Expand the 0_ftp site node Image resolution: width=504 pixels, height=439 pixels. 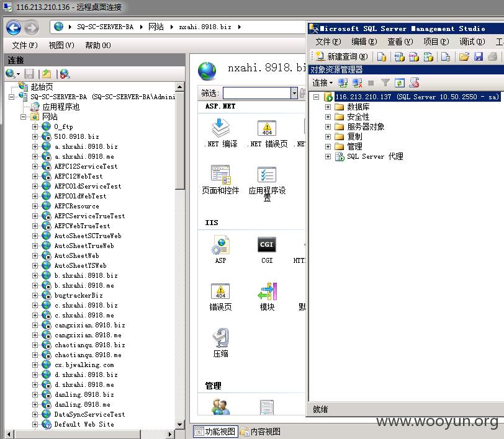[35, 126]
